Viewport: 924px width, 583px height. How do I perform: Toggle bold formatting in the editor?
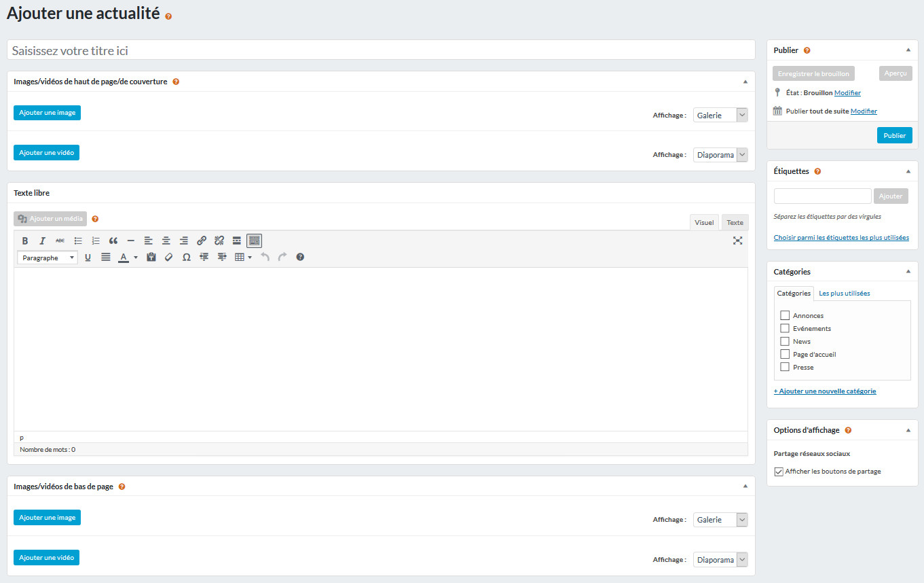coord(25,241)
